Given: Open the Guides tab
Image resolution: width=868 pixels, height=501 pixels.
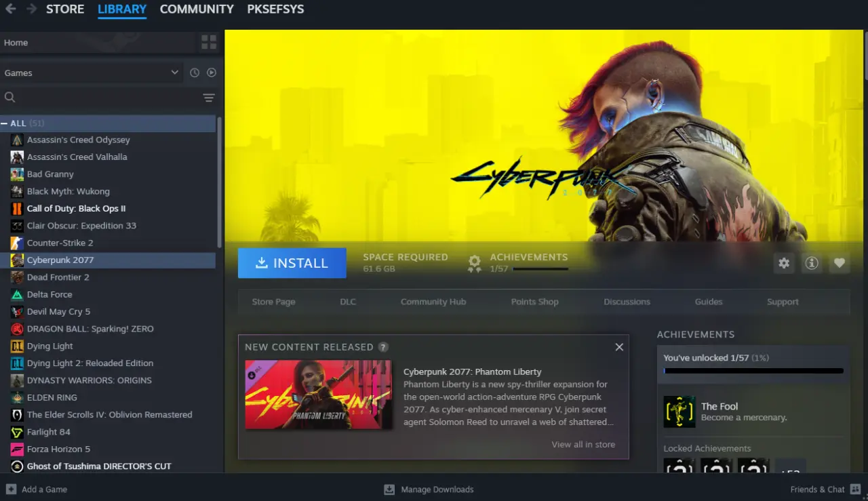Looking at the screenshot, I should tap(709, 302).
